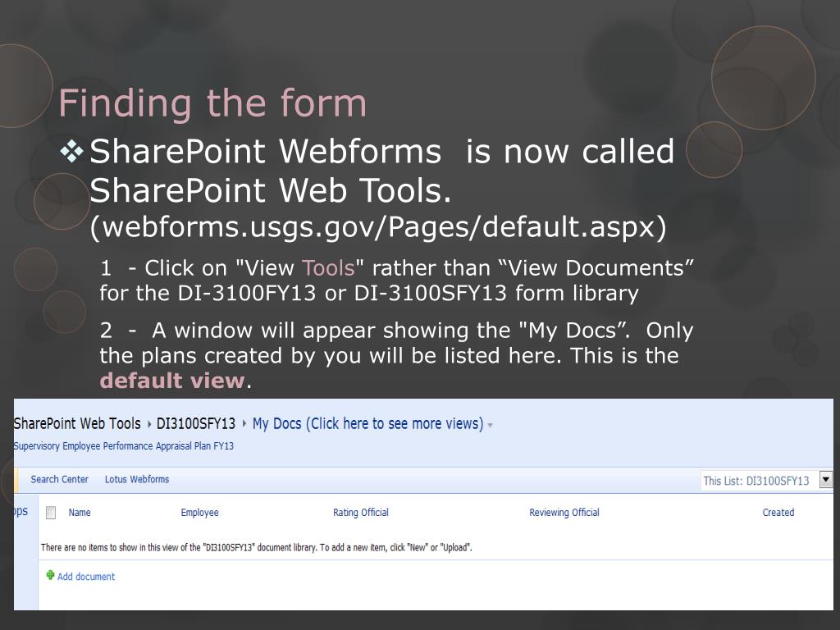Click SharePoint Web Tools breadcrumb

click(77, 423)
